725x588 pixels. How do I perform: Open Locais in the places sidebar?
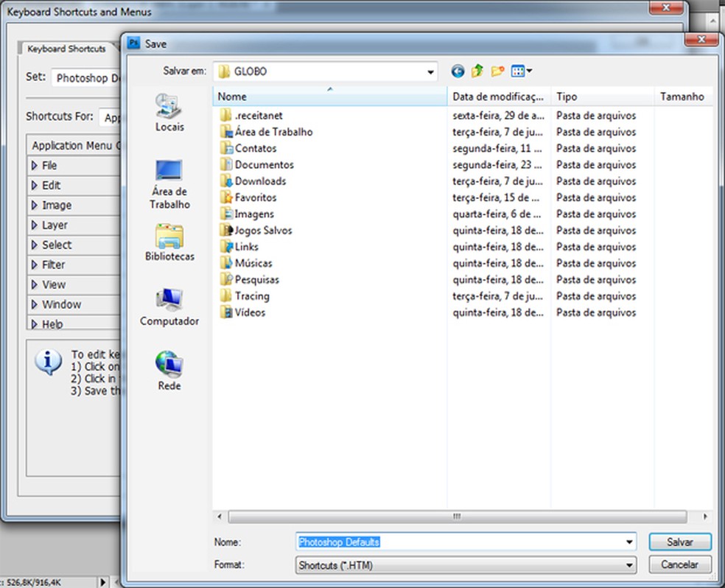pyautogui.click(x=169, y=112)
